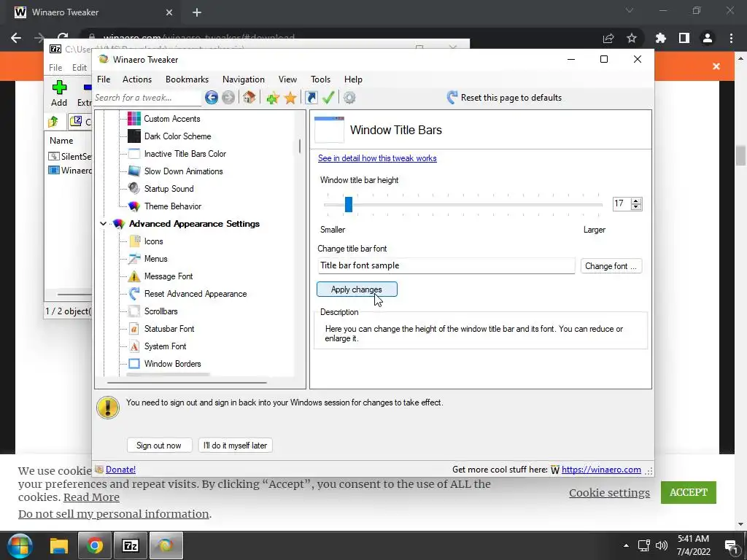The height and width of the screenshot is (560, 747).
Task: Open Edit menu in 7-Zip window
Action: coord(79,68)
